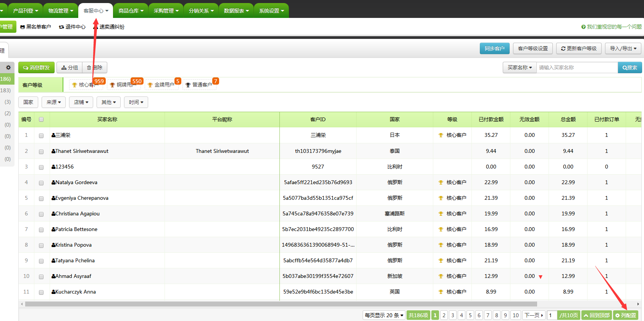Check the box for Kucharczyk Anna

[41, 292]
